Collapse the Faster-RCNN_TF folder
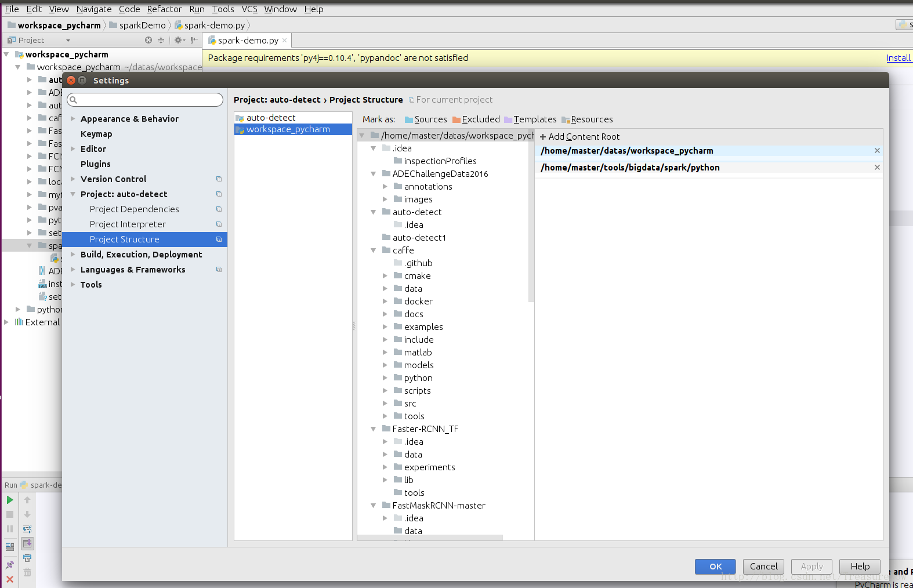This screenshot has height=588, width=913. tap(374, 429)
